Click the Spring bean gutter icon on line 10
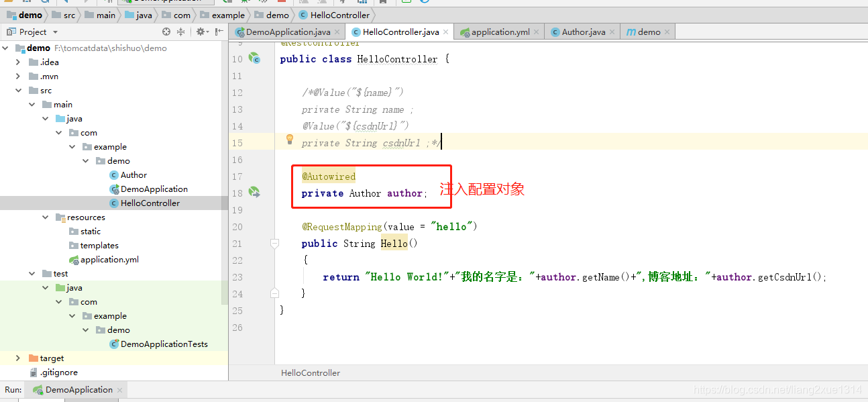 pos(254,58)
